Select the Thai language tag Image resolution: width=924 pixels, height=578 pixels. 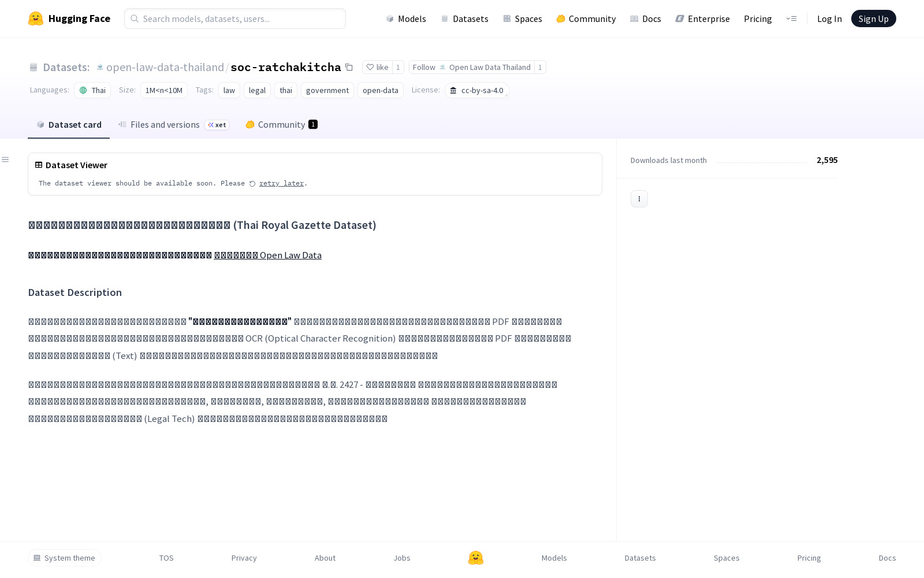(x=92, y=90)
